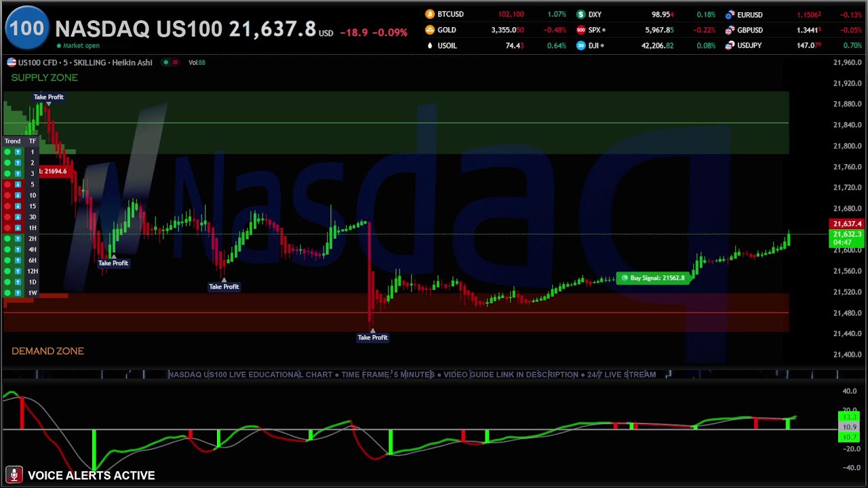Click the blue 30 icon beside DJI
This screenshot has height=488, width=868.
(581, 45)
